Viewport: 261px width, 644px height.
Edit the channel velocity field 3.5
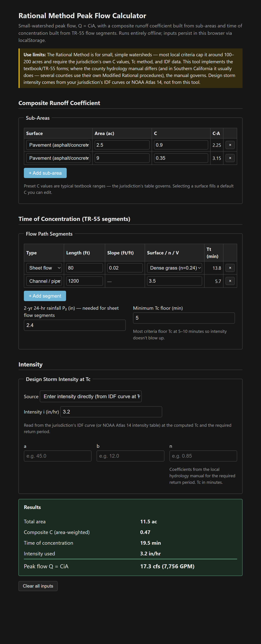pyautogui.click(x=174, y=281)
